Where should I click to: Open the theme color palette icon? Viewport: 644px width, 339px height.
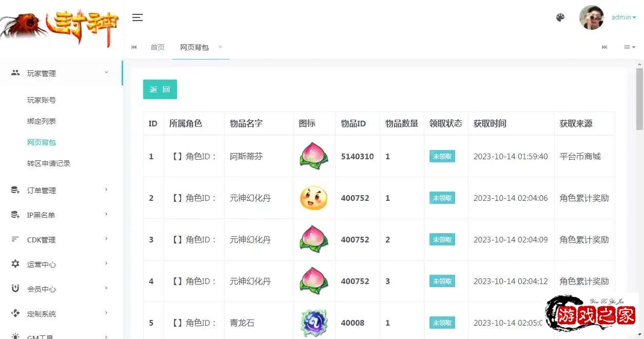(560, 17)
